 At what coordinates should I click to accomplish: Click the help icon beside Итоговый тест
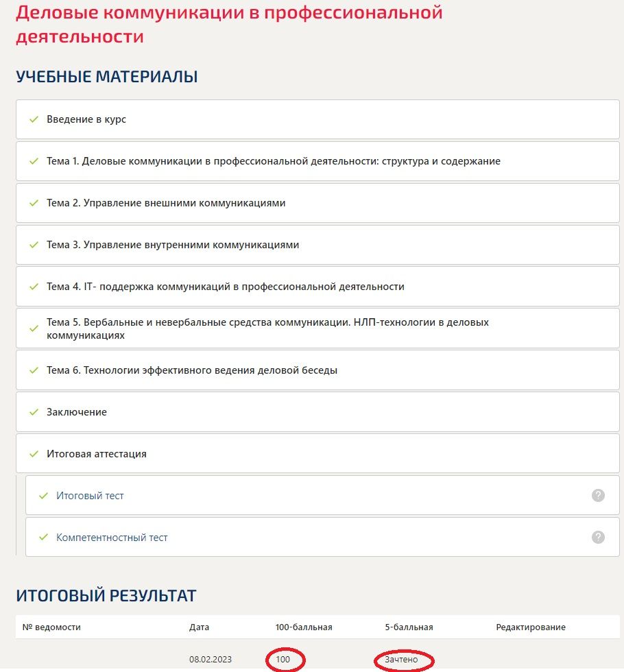598,495
